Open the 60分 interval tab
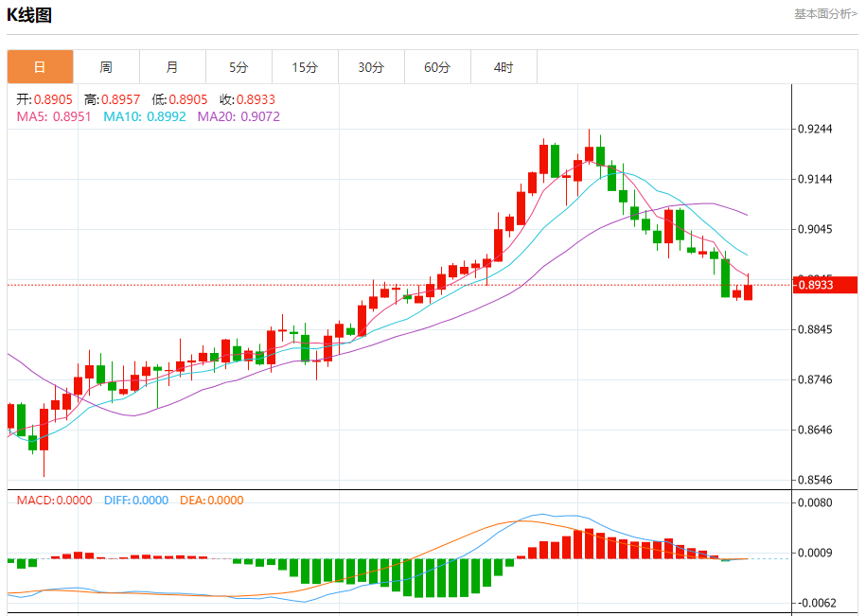 click(438, 67)
